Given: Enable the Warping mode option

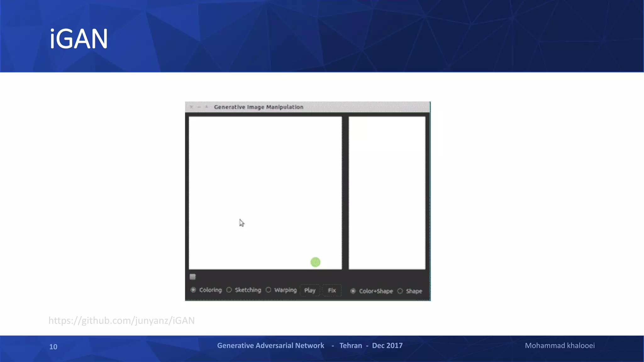Looking at the screenshot, I should (268, 290).
